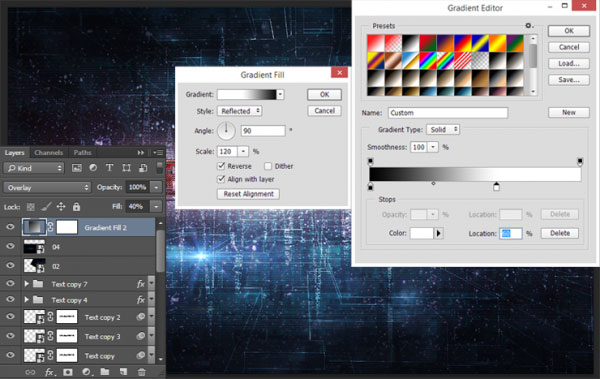Image resolution: width=600 pixels, height=379 pixels.
Task: Click the gradient Name field
Action: pos(448,113)
